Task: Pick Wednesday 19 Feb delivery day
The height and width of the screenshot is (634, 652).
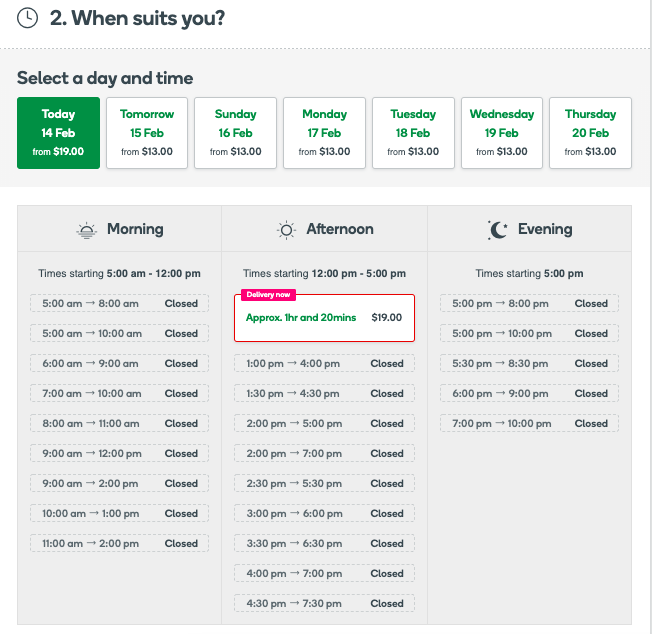Action: click(501, 133)
